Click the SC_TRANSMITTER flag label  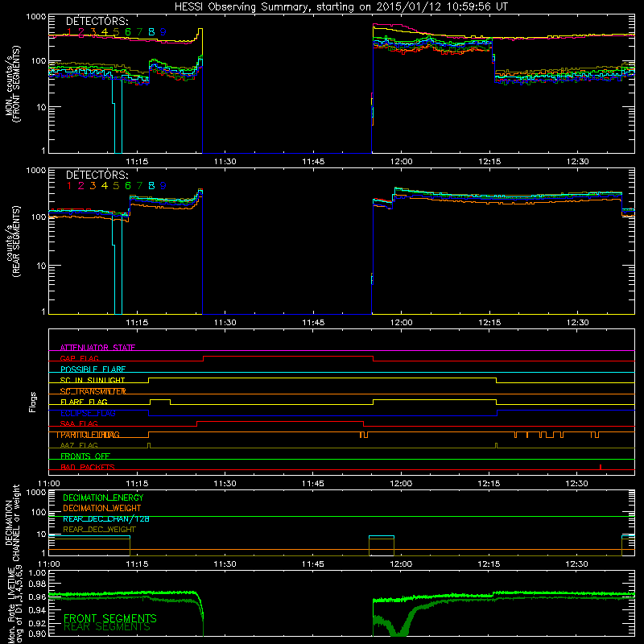click(x=93, y=391)
